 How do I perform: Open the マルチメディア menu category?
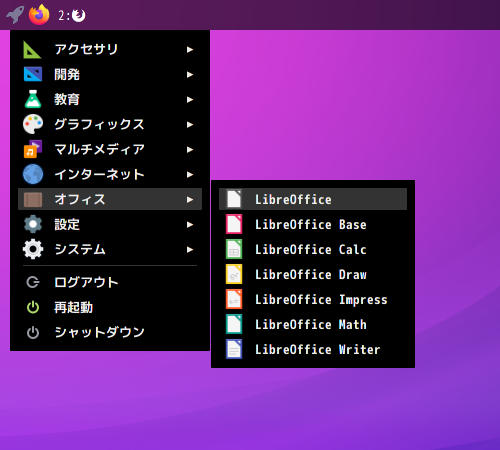click(110, 149)
